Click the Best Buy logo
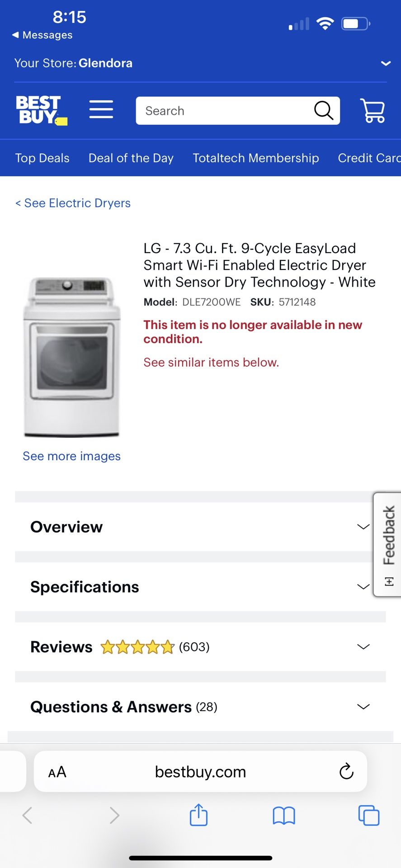The height and width of the screenshot is (868, 401). (x=42, y=109)
